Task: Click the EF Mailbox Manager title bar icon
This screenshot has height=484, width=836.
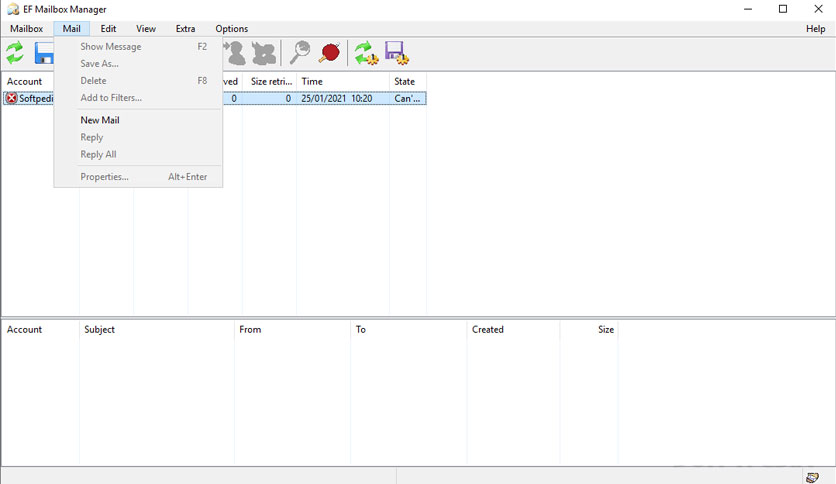Action: (x=13, y=9)
